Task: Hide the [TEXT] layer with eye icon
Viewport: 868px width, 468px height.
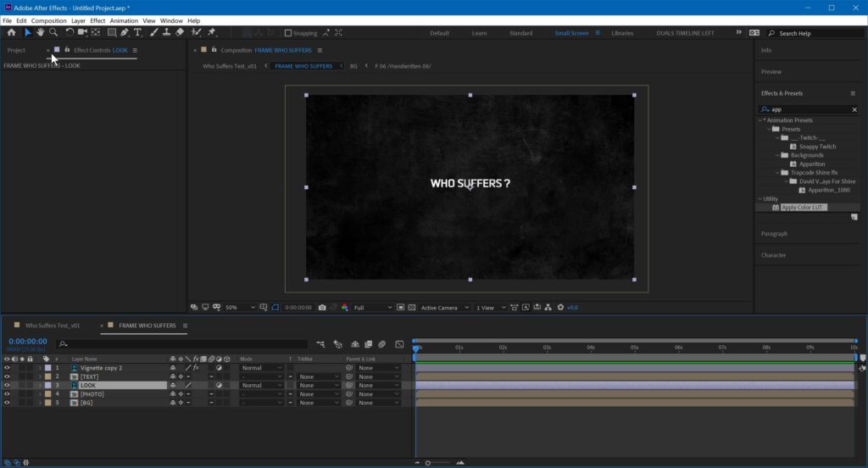Action: 7,376
